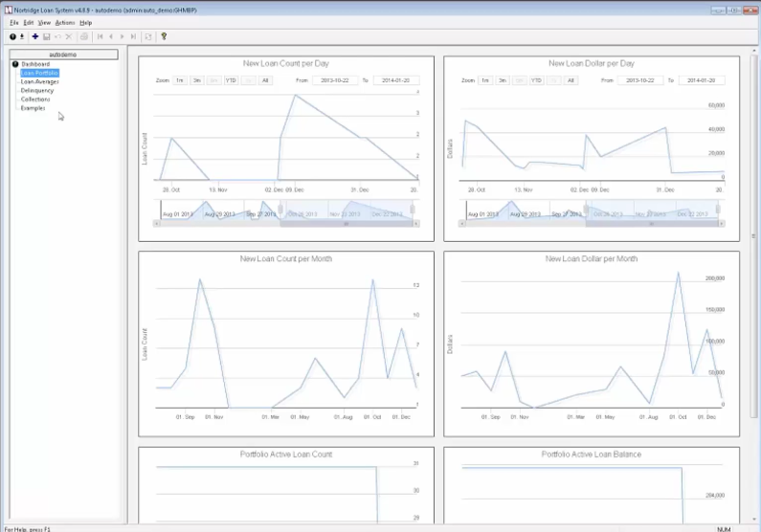
Task: Click right navigator handle in Loan Count per Day
Action: pyautogui.click(x=413, y=209)
